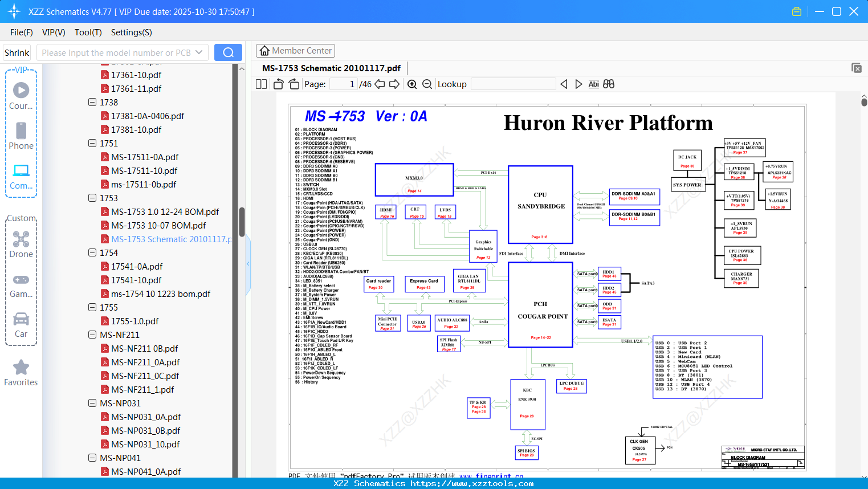Image resolution: width=868 pixels, height=489 pixels.
Task: Go to the previous page arrow
Action: [x=380, y=84]
